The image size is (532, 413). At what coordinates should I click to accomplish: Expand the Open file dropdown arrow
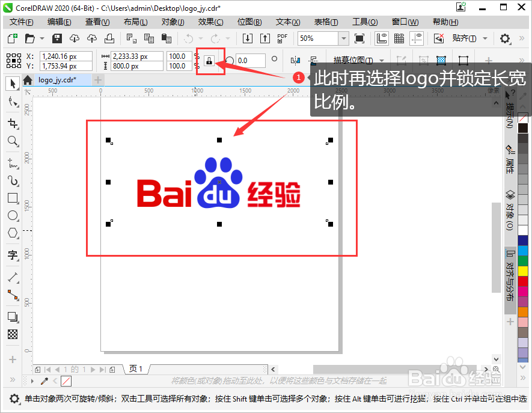pos(42,38)
